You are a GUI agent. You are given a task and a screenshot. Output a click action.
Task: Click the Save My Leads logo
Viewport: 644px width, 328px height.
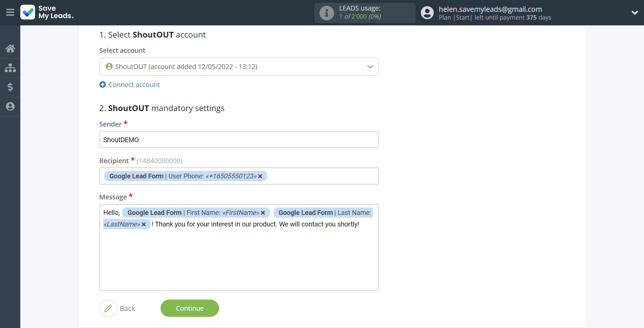[x=47, y=12]
